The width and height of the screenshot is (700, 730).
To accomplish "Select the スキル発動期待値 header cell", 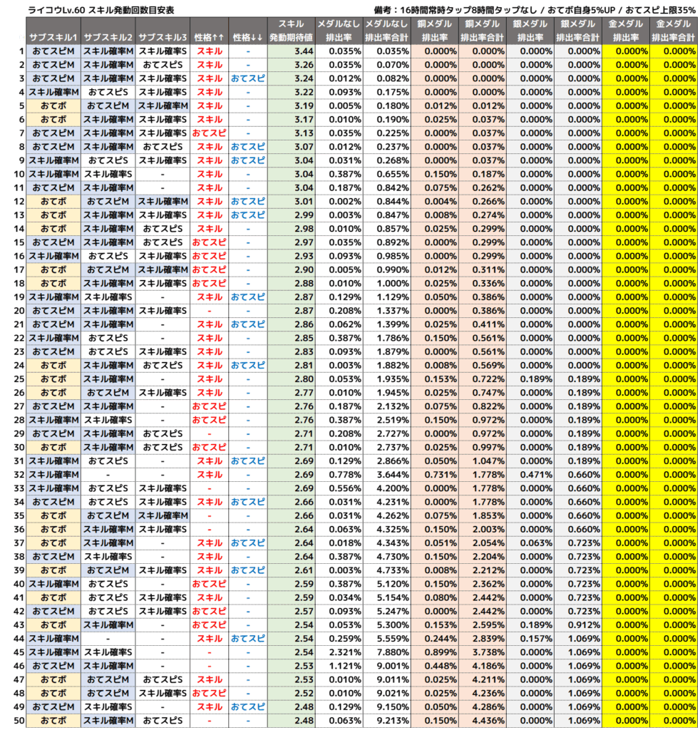I will pos(291,31).
